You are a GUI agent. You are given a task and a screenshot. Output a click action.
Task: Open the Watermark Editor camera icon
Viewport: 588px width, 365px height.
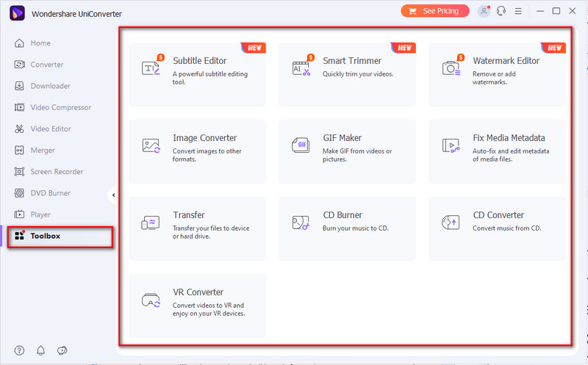click(x=451, y=67)
